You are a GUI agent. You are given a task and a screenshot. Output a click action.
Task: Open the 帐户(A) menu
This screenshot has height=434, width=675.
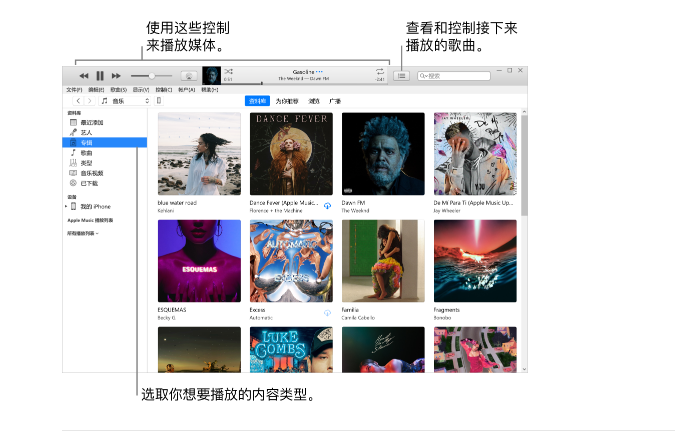186,90
